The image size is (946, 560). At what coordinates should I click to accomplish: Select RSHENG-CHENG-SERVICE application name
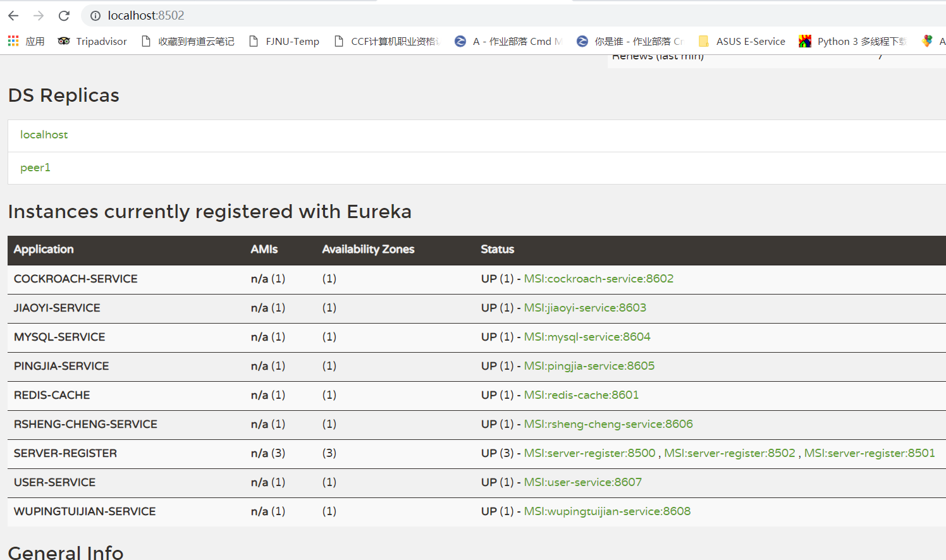(85, 424)
